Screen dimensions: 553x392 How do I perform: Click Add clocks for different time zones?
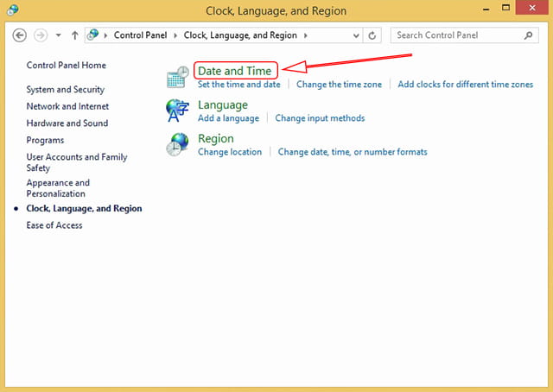point(466,85)
